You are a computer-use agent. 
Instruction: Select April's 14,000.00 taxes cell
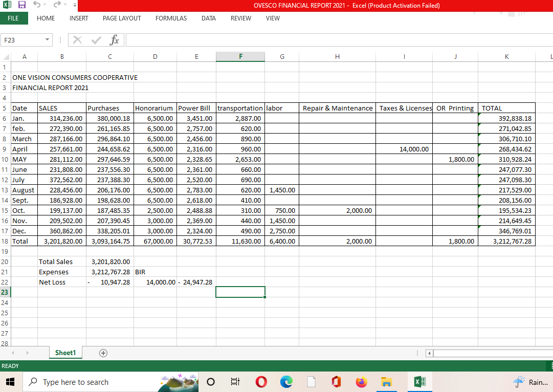(404, 149)
